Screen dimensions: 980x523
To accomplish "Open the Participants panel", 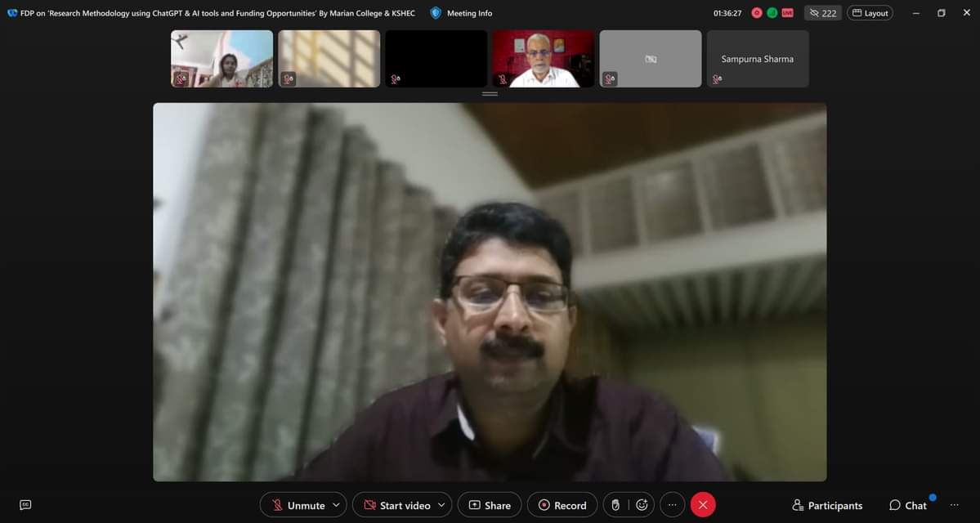I will point(827,505).
